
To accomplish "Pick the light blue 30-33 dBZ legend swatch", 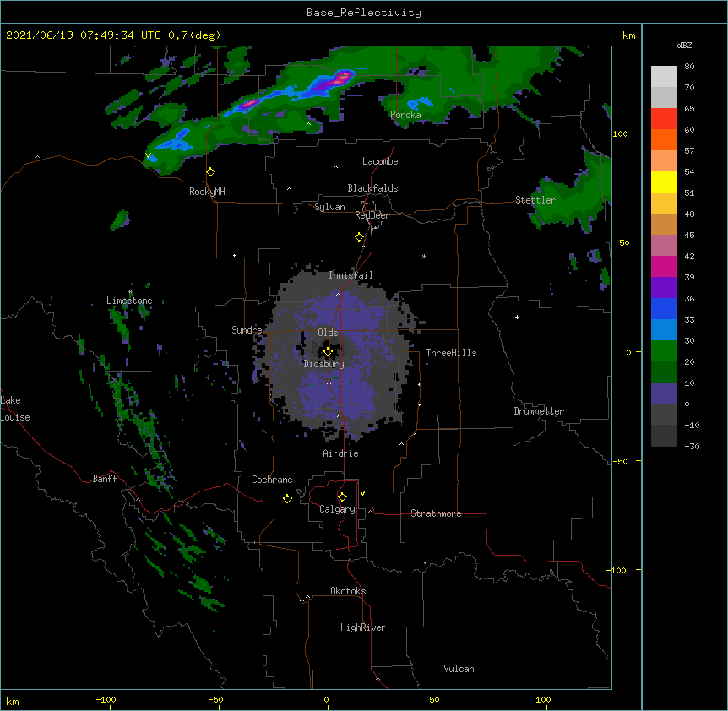I will [x=664, y=330].
